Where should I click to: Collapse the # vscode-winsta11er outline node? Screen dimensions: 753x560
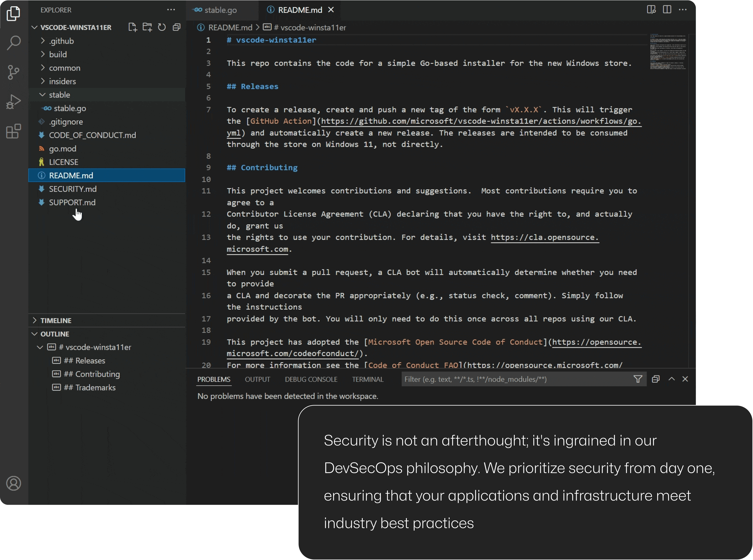[40, 347]
